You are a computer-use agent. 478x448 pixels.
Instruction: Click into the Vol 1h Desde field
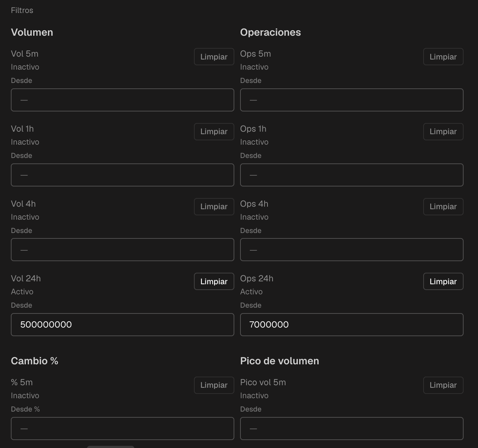click(123, 175)
